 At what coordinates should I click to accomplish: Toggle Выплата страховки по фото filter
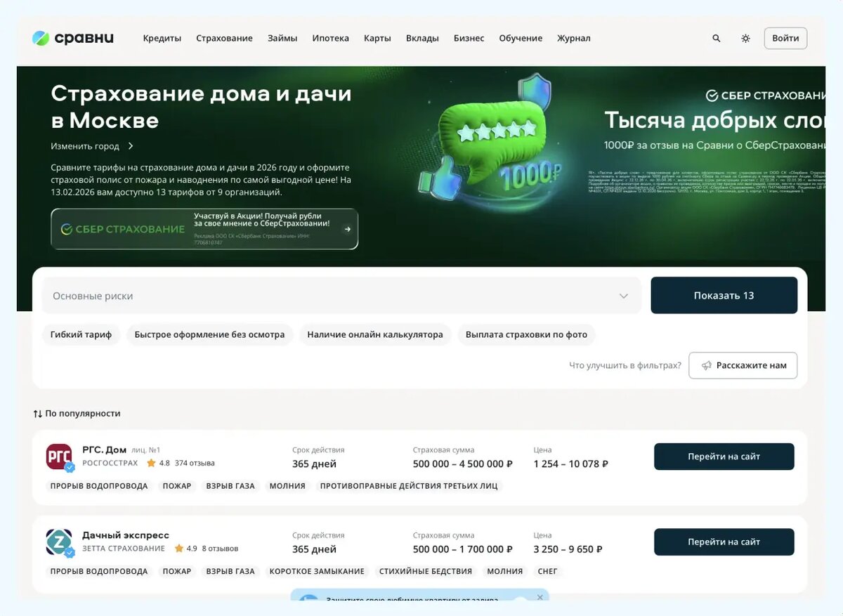[526, 334]
